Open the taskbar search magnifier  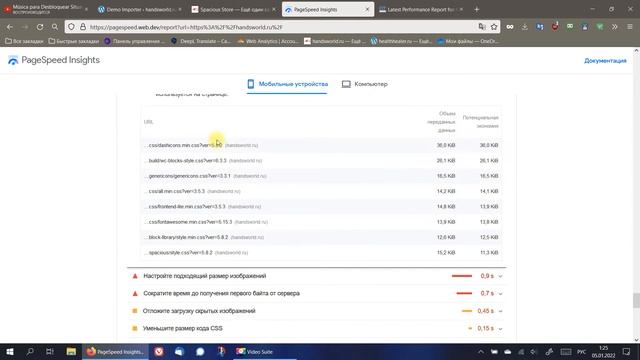coord(30,351)
